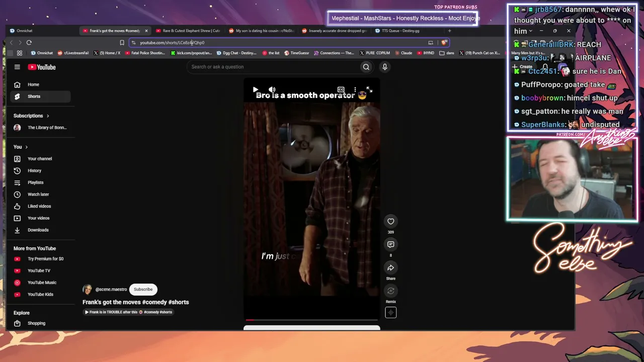Go forward in browser history
The height and width of the screenshot is (362, 644).
pos(20,43)
